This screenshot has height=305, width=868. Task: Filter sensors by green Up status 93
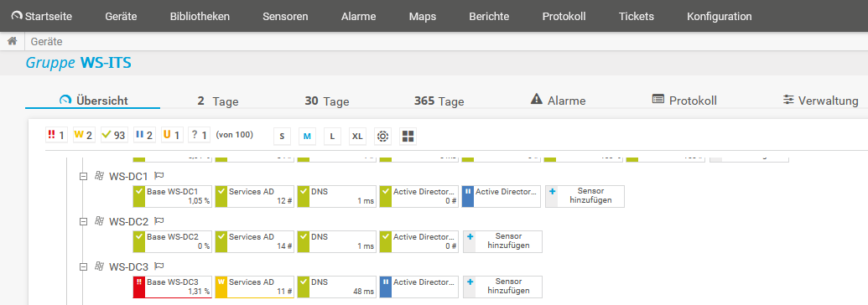[114, 135]
